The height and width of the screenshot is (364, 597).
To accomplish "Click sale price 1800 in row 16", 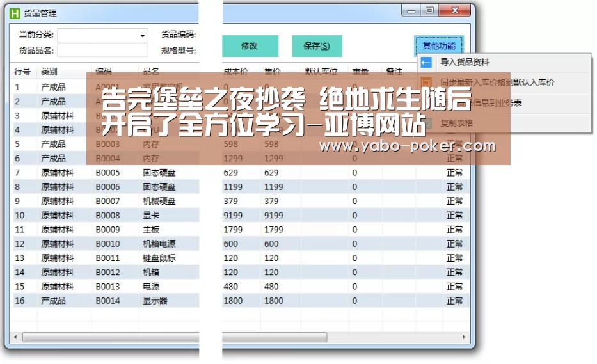I will coord(274,301).
